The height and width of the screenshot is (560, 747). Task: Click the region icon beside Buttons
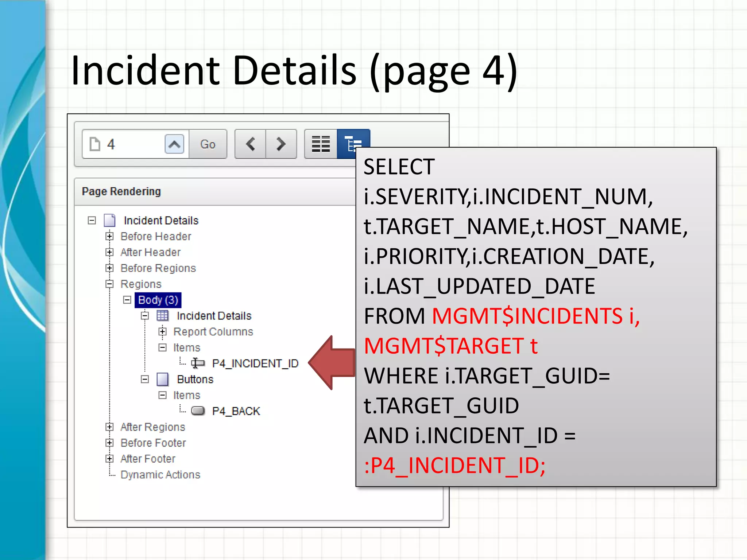coord(163,379)
